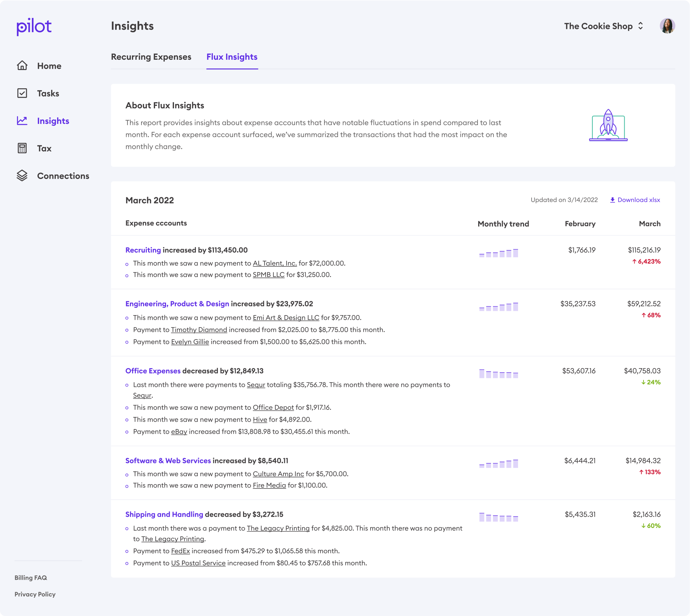Open The Cookie Shop company switcher

tap(604, 26)
